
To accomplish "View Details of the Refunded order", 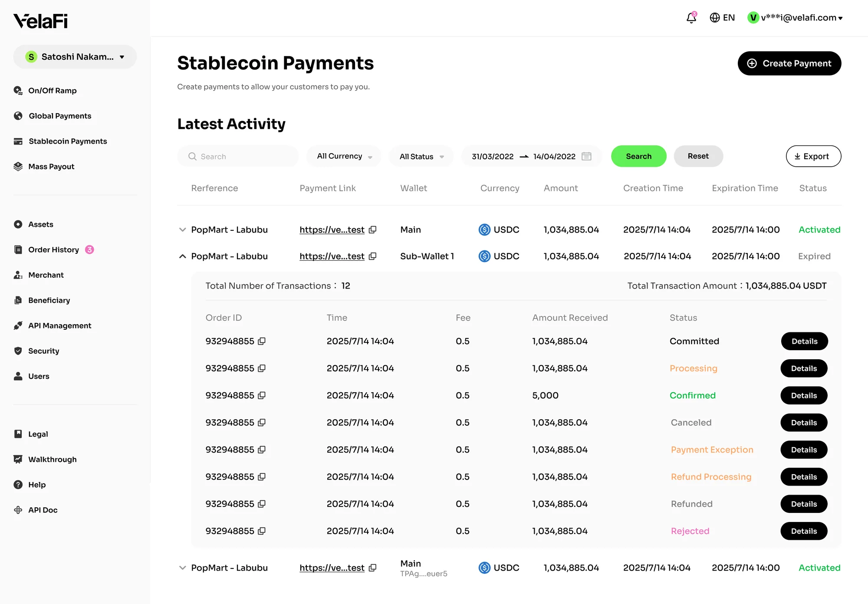I will [804, 504].
